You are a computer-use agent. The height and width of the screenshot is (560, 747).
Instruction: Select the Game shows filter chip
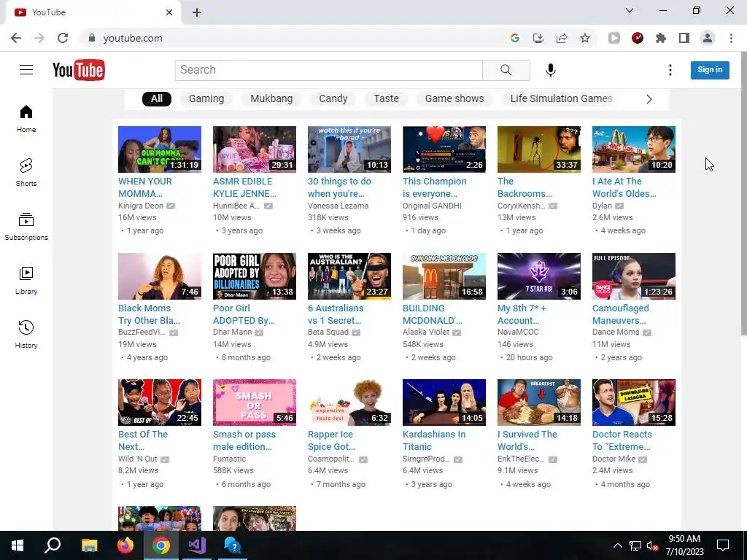coord(454,98)
